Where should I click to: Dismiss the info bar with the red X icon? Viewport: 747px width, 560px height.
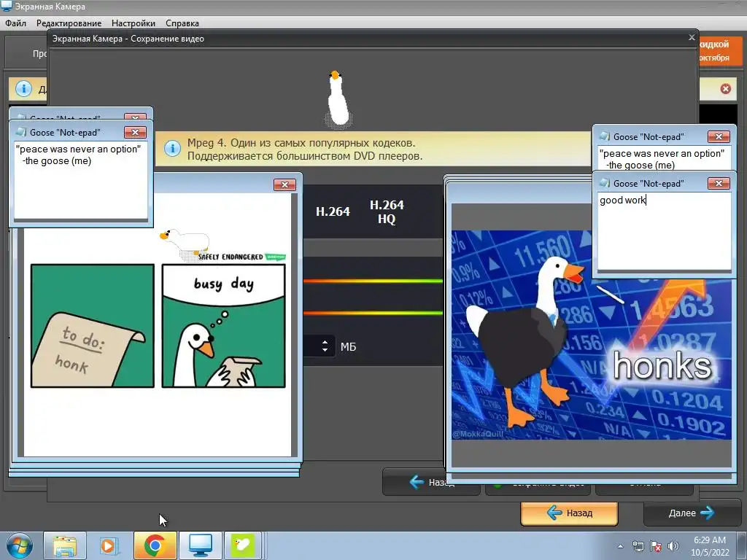tap(725, 88)
